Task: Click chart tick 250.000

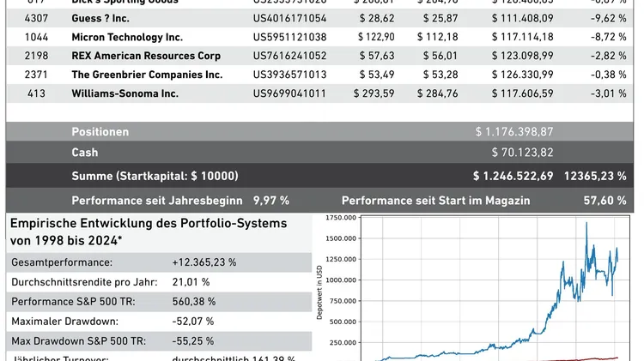Action: pyautogui.click(x=343, y=342)
